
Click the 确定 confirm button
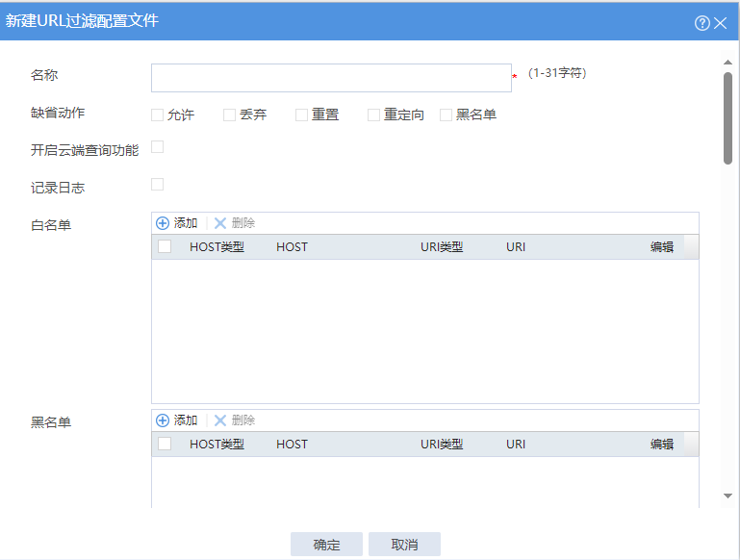tap(326, 545)
